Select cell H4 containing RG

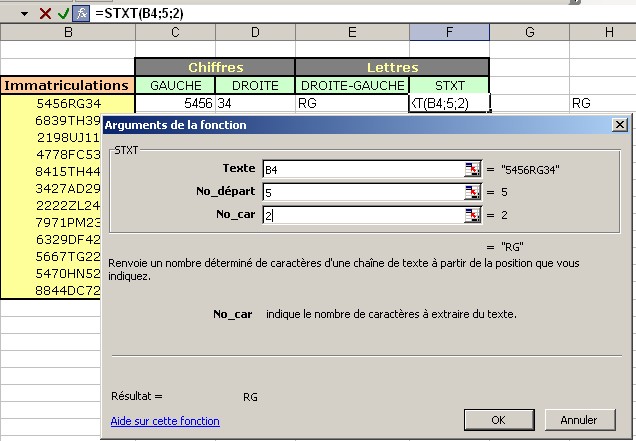coord(602,103)
